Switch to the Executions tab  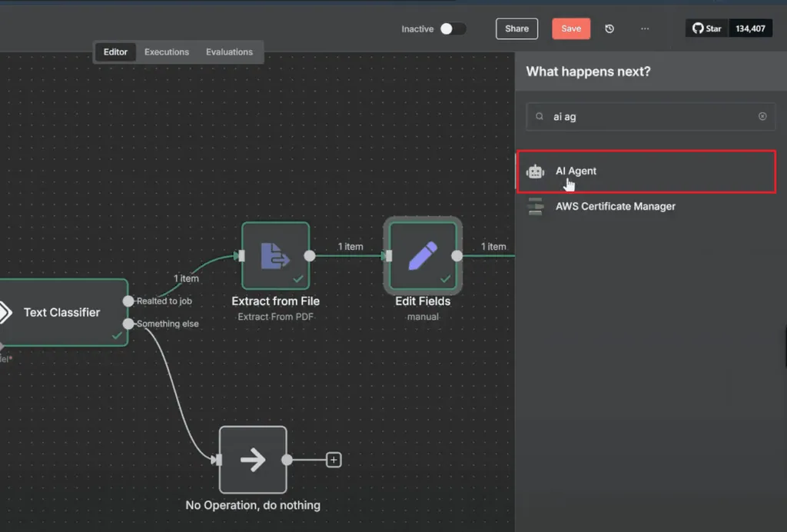167,52
